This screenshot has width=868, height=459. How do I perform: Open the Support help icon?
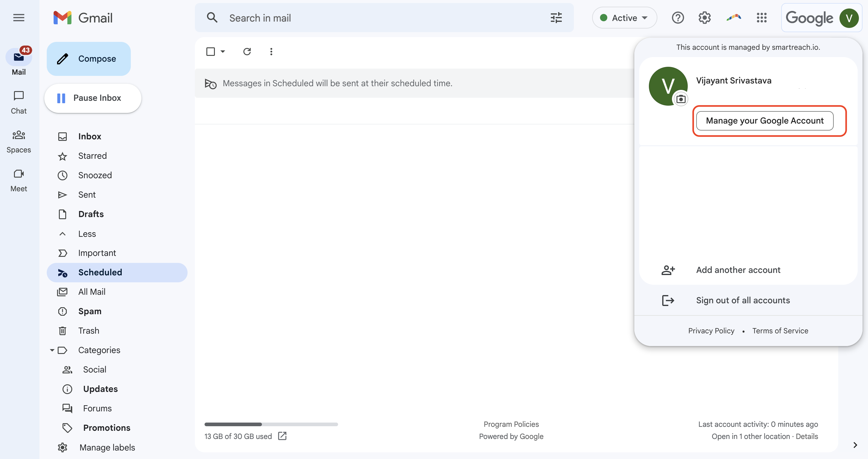click(x=678, y=18)
